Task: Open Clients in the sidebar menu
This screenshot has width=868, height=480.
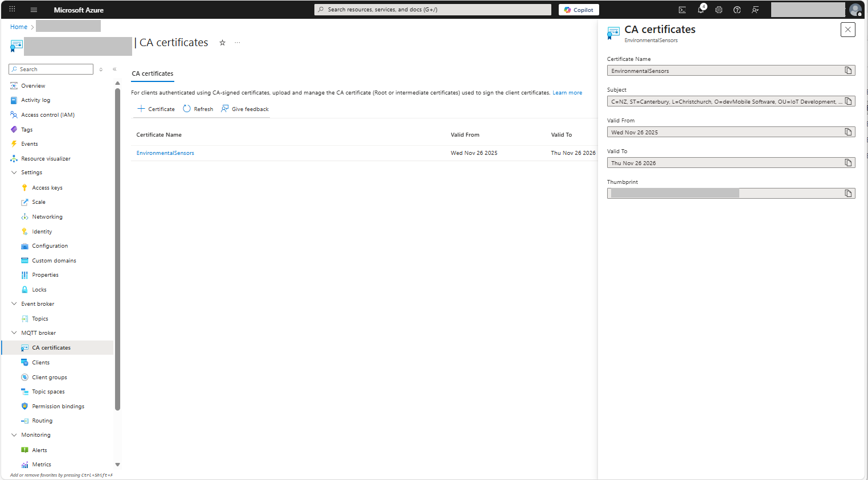Action: [40, 363]
